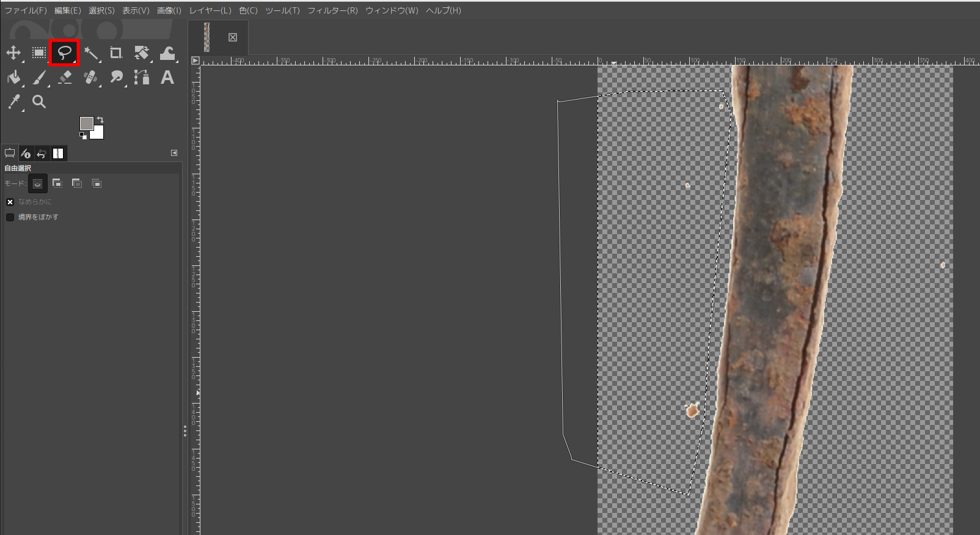Close the open image tab
Viewport: 980px width, 535px height.
[x=233, y=37]
